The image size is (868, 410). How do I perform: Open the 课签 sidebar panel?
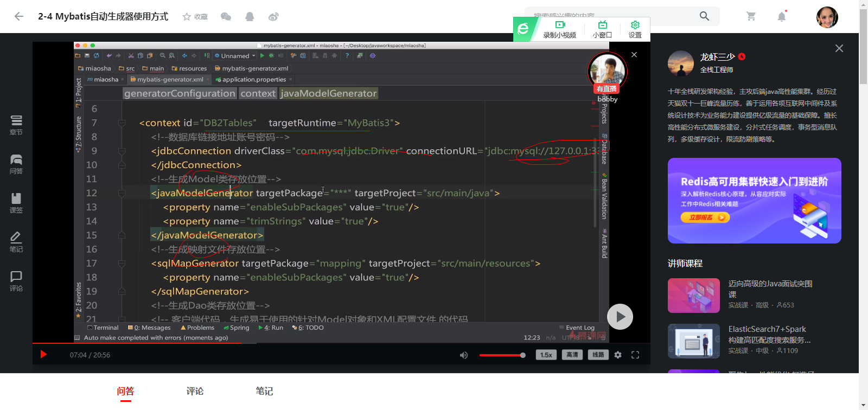tap(16, 203)
